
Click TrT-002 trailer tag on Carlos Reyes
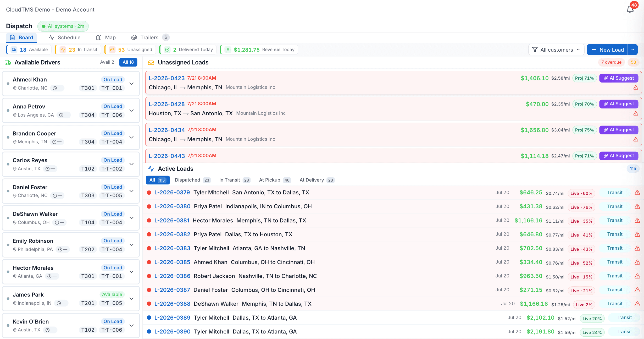[112, 169]
